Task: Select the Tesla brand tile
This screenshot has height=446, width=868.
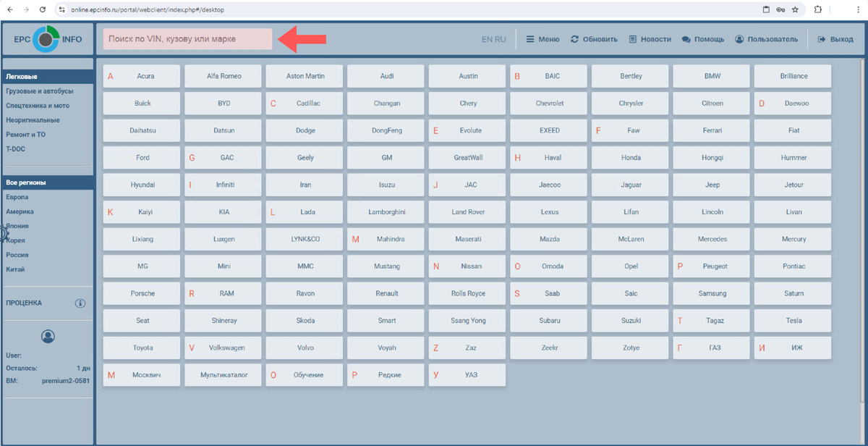Action: point(793,321)
